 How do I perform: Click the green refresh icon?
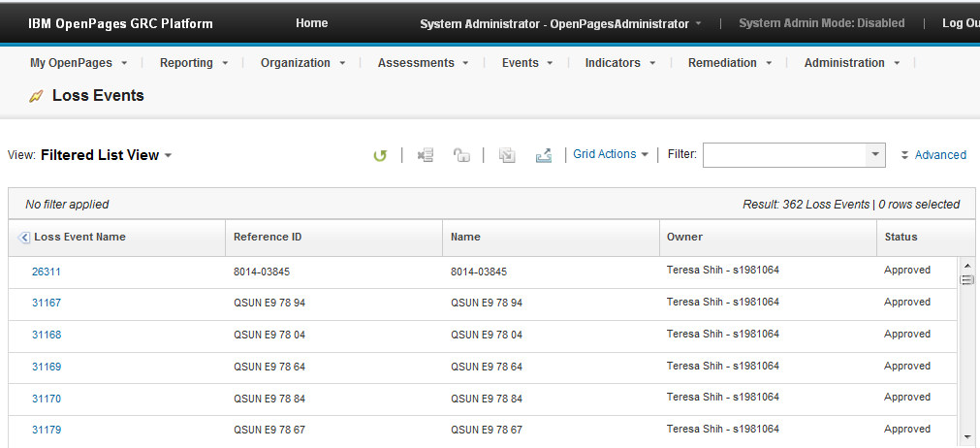tap(380, 155)
